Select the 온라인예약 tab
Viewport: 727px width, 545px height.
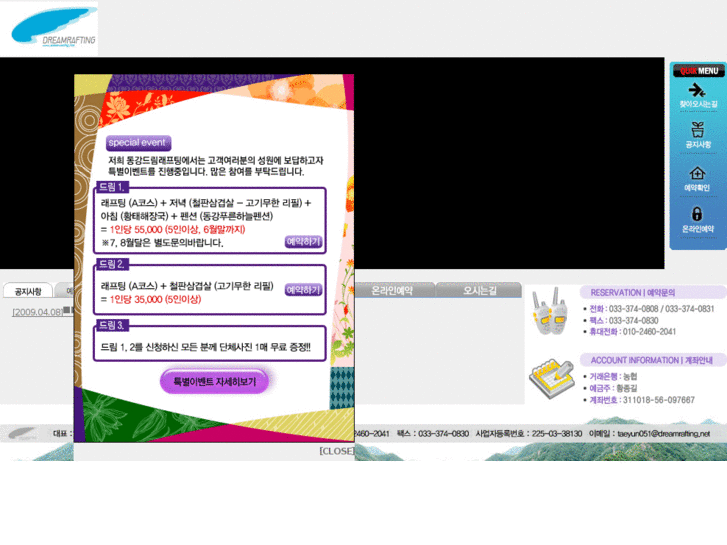point(393,290)
